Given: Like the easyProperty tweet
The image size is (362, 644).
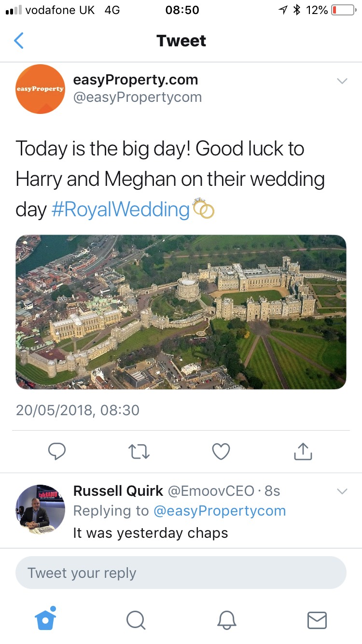Looking at the screenshot, I should 221,451.
